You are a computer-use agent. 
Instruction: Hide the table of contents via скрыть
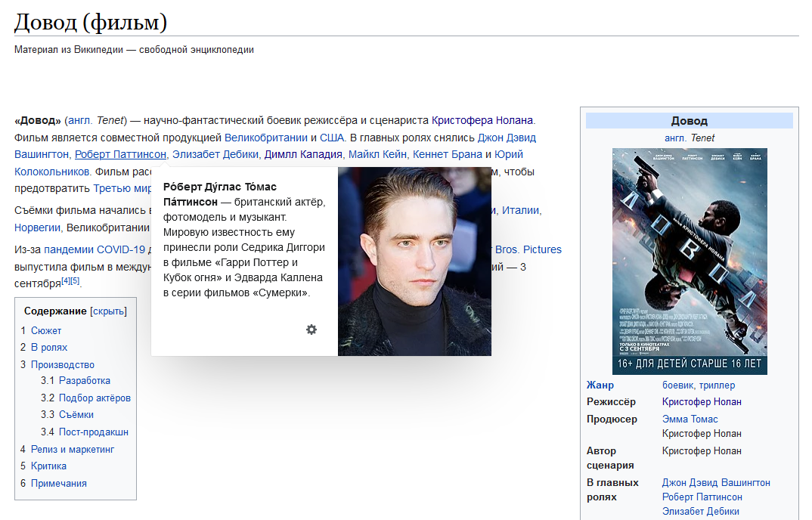108,311
